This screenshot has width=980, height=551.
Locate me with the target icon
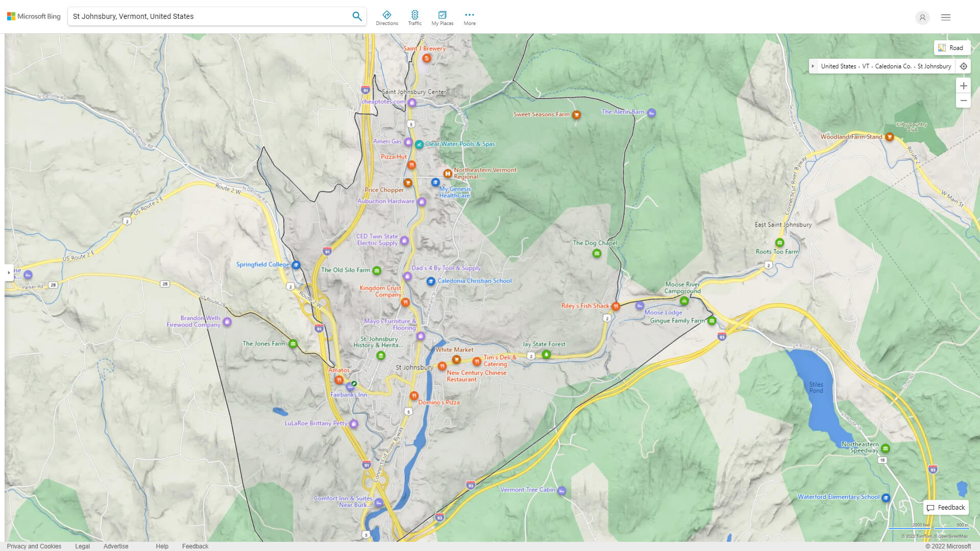click(x=963, y=66)
